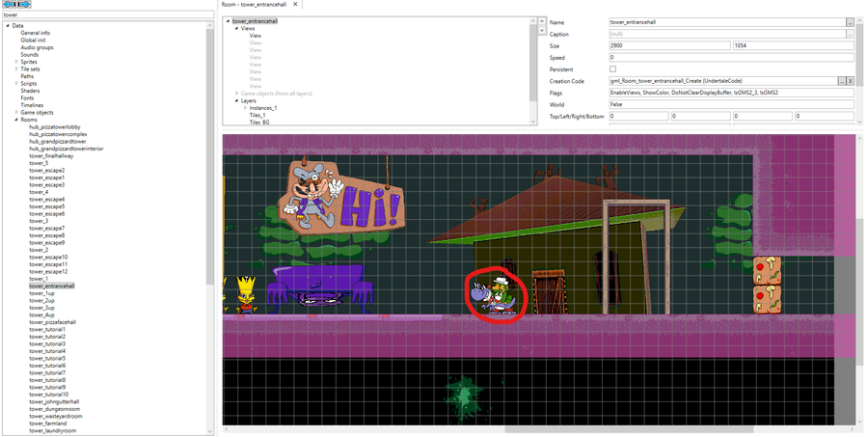Viewport: 868px width, 437px height.
Task: Expand the Sprites node
Action: click(16, 62)
